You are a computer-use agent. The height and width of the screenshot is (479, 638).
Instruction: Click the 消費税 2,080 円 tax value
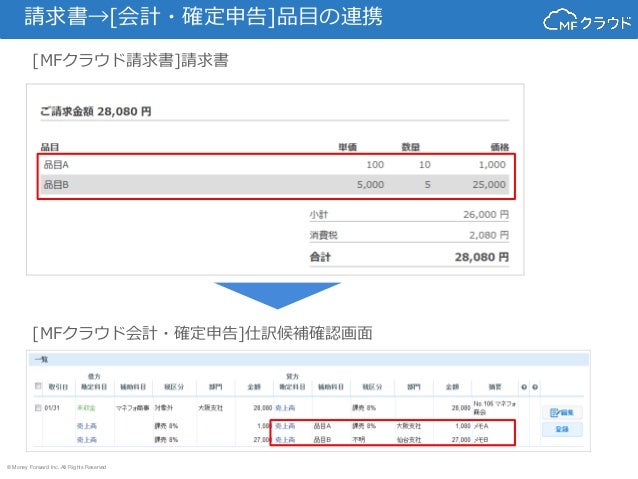click(489, 235)
